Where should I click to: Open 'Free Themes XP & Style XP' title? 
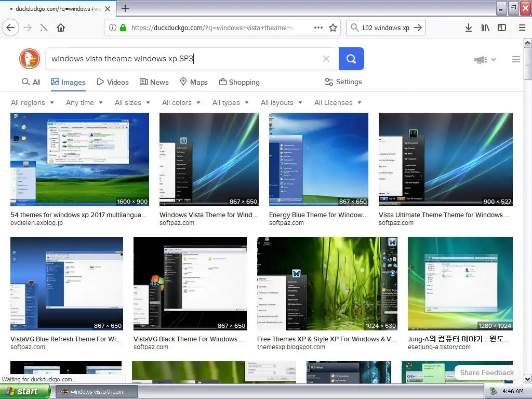click(327, 339)
